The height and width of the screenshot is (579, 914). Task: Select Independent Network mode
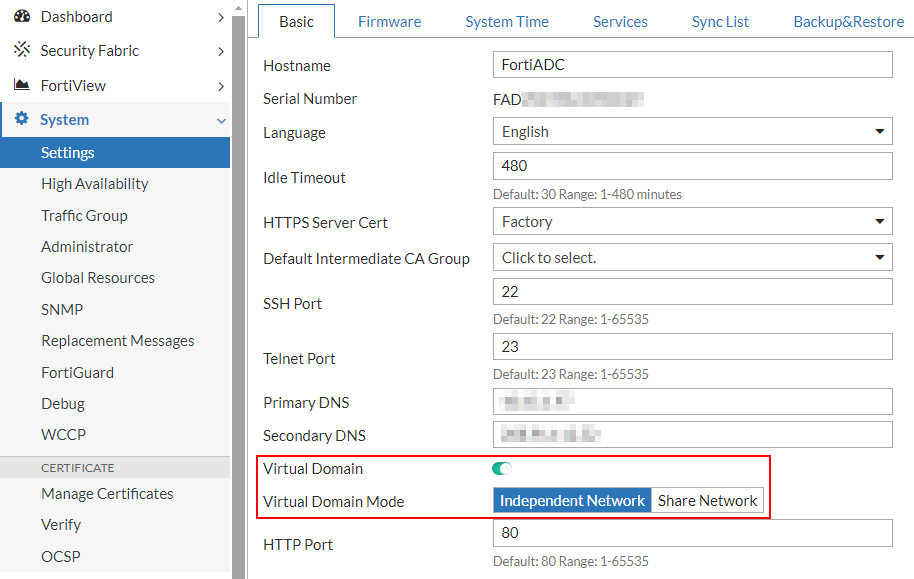[x=572, y=501]
